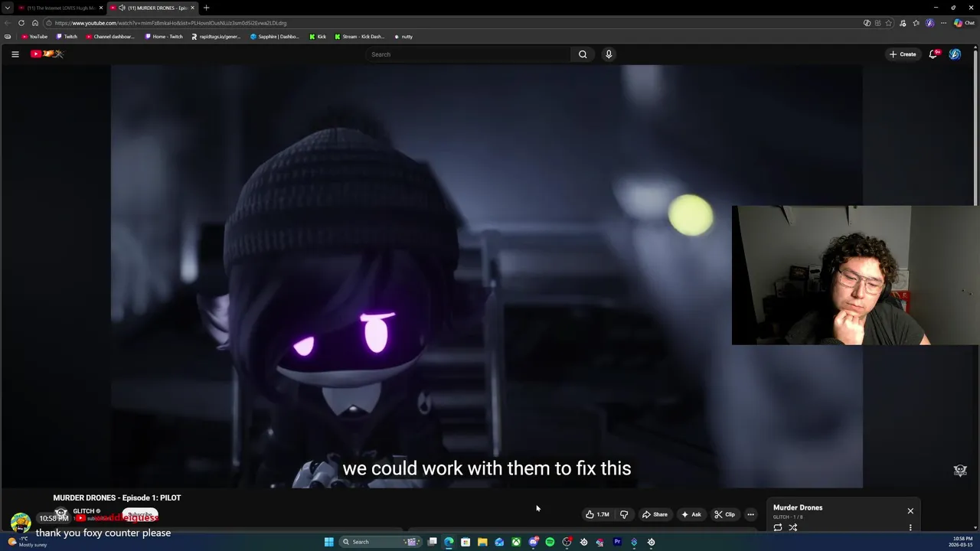The width and height of the screenshot is (980, 551).
Task: Open the browser profile avatar in the toolbar
Action: pyautogui.click(x=930, y=23)
